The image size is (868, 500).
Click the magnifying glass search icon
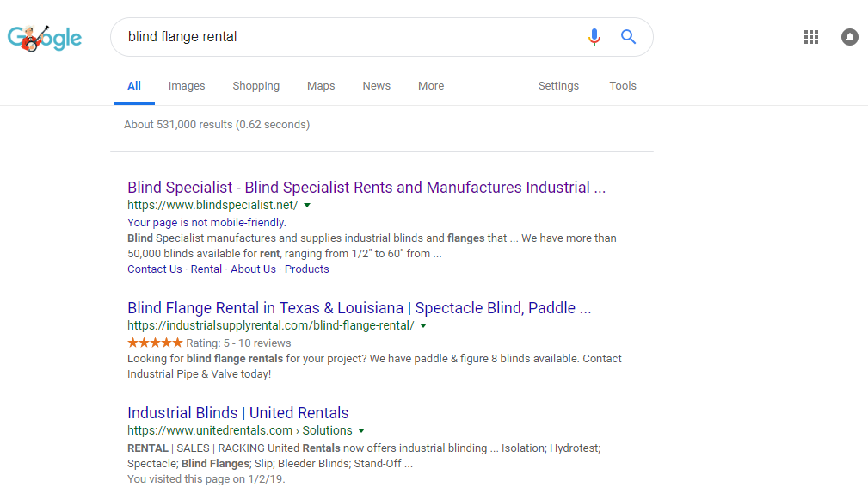pyautogui.click(x=628, y=37)
